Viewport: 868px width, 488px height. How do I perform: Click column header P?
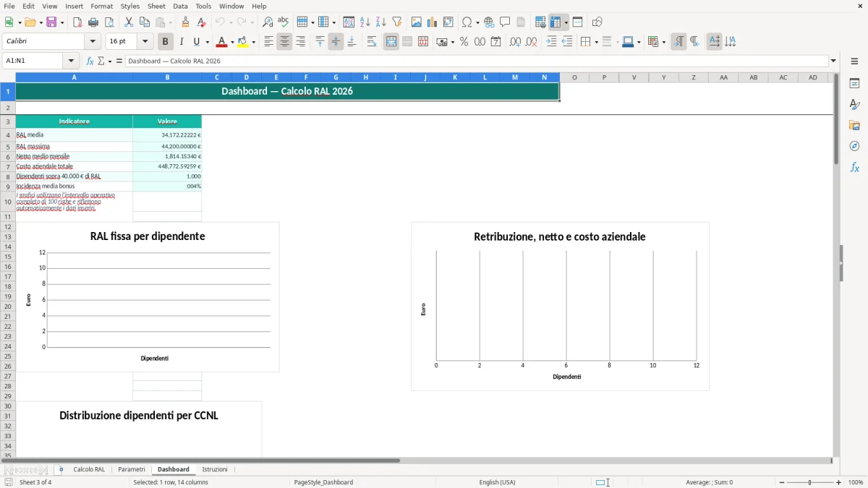pyautogui.click(x=604, y=77)
